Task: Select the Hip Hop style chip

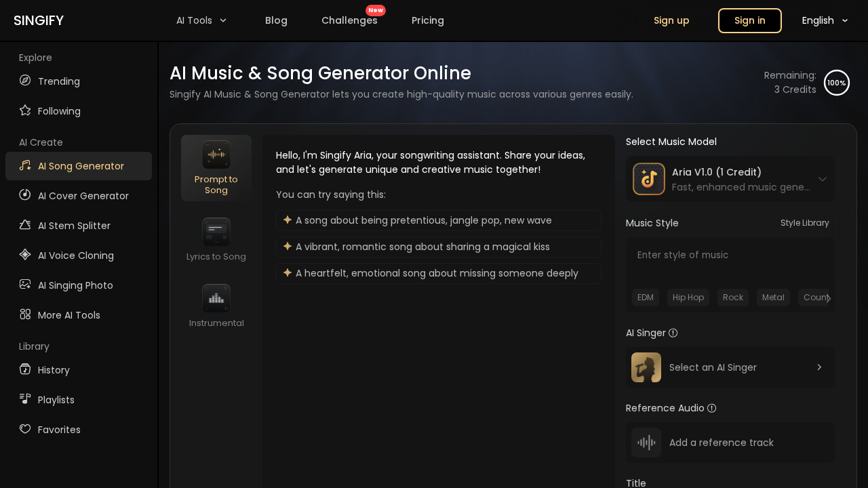Action: tap(688, 298)
